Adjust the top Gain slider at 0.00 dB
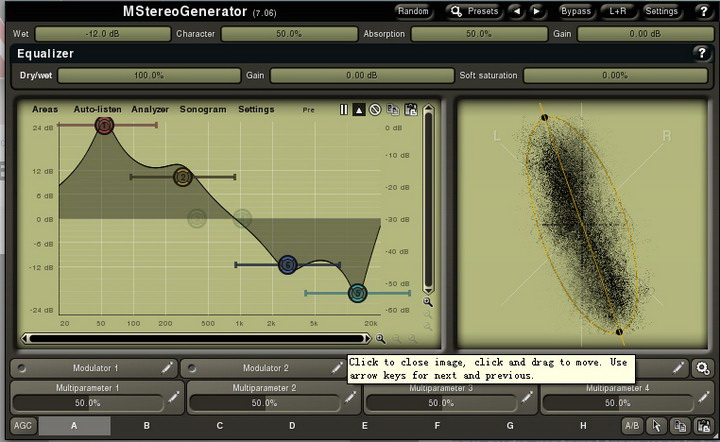 (x=645, y=34)
